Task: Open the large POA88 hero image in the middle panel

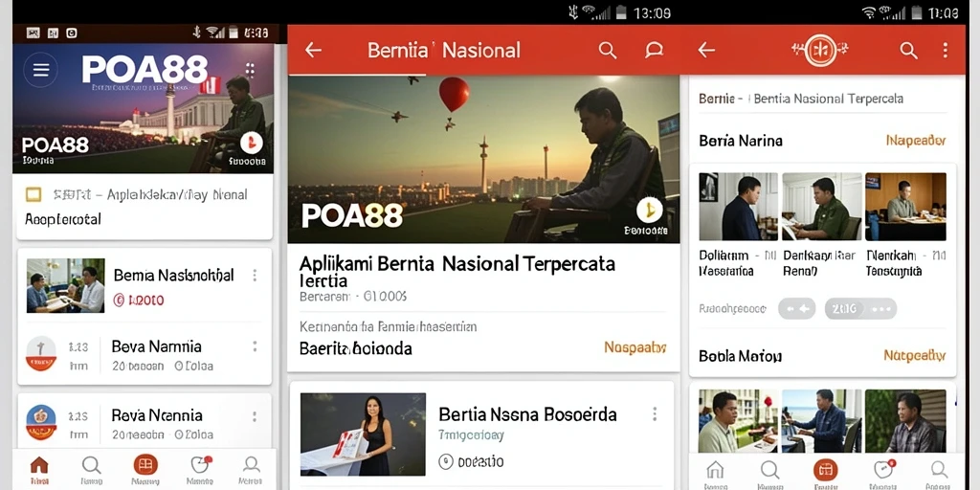Action: [x=483, y=160]
